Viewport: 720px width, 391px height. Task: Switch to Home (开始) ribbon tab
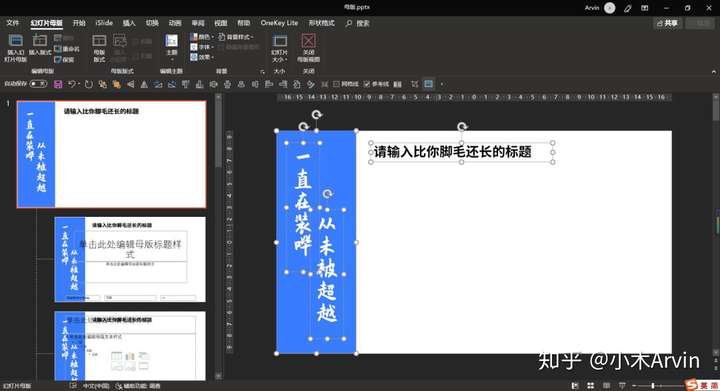[x=79, y=22]
